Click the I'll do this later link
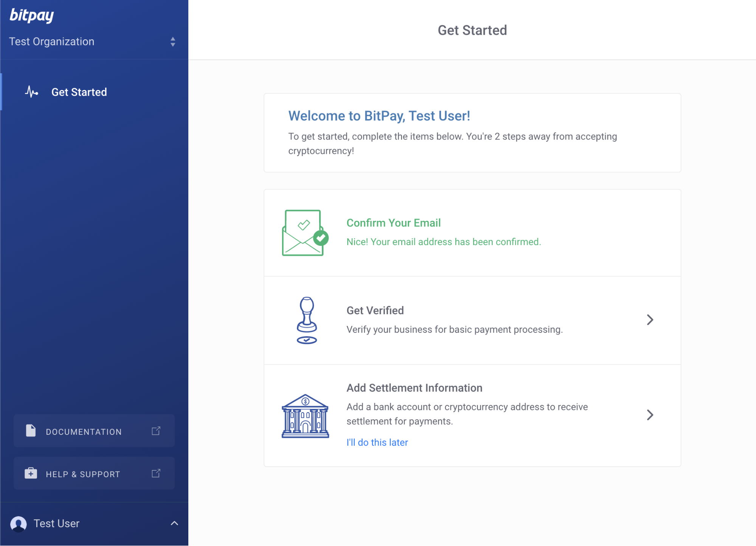Viewport: 756px width, 546px height. [x=377, y=442]
